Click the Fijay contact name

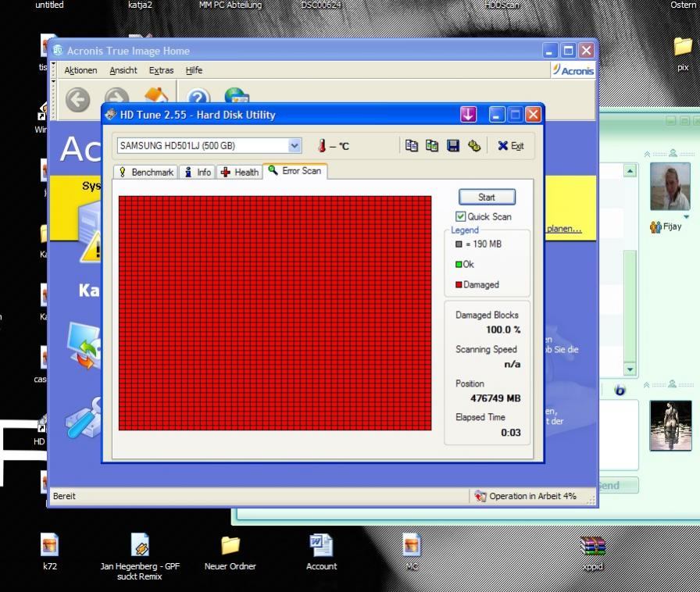(672, 226)
